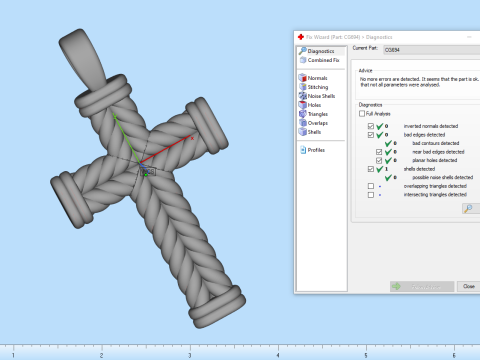Enable overlapping triangles detected checkbox

pos(371,186)
